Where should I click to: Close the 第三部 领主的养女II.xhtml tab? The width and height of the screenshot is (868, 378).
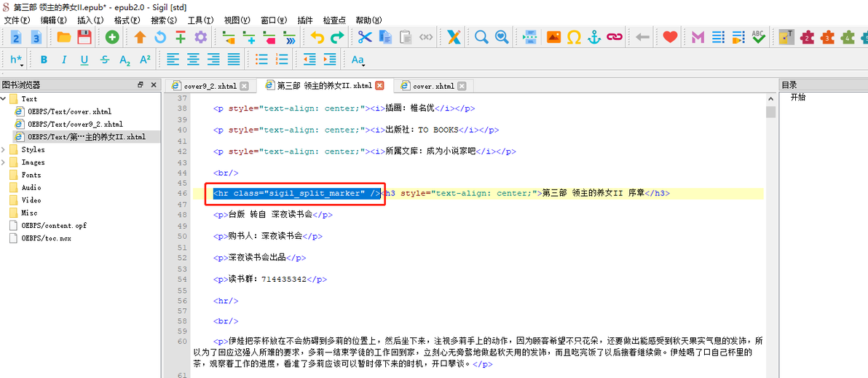(379, 86)
